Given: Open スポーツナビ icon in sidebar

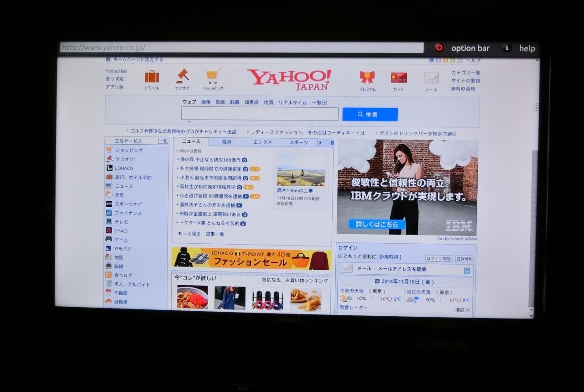Looking at the screenshot, I should coord(109,204).
